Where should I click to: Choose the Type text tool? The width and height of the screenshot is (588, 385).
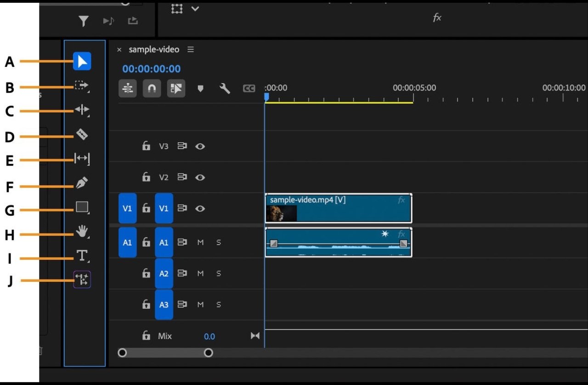82,256
